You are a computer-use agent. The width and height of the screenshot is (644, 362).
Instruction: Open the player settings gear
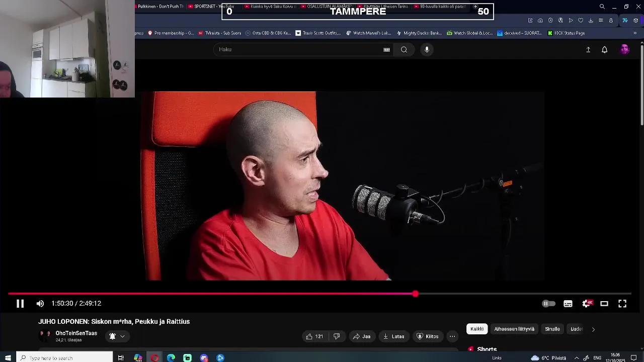586,304
